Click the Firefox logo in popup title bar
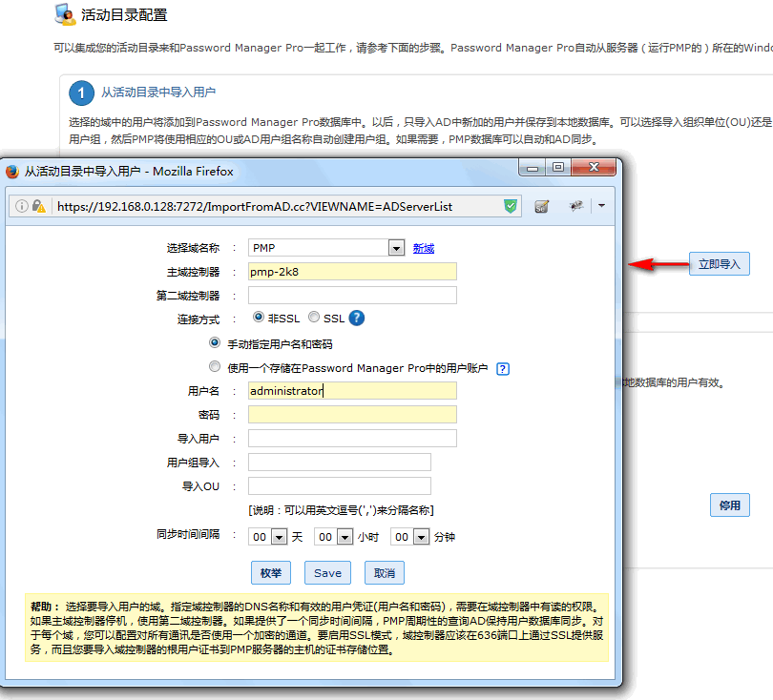 [x=11, y=171]
